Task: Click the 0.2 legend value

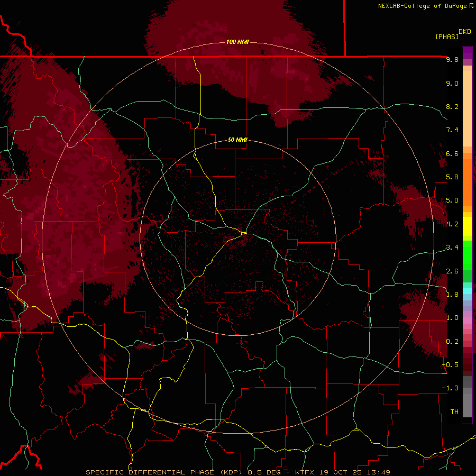Action: tap(452, 342)
